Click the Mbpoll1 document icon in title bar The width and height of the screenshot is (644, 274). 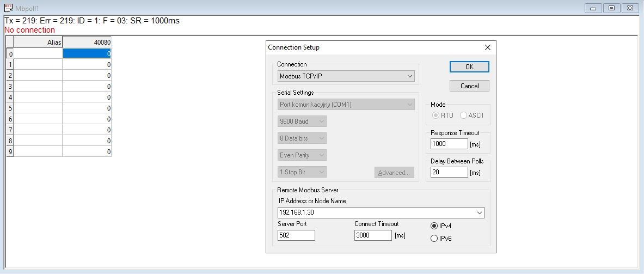tap(8, 8)
